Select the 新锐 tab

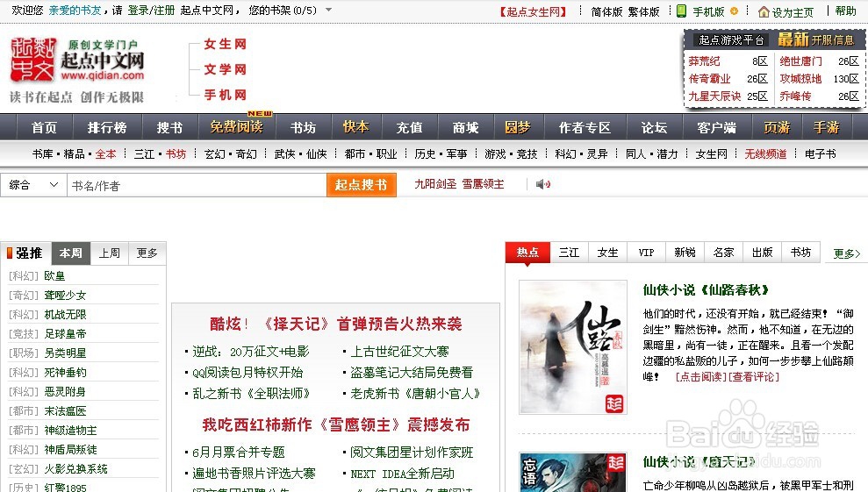pos(685,253)
